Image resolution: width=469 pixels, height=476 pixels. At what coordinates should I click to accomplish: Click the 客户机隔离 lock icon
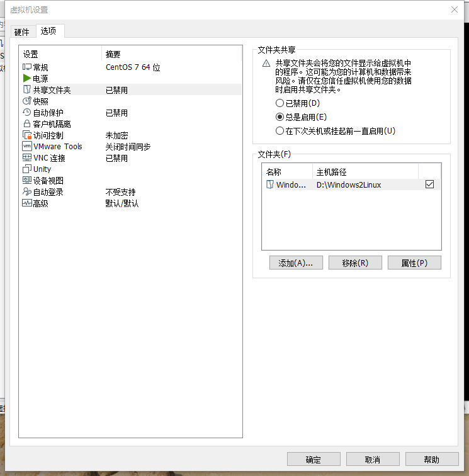[26, 123]
